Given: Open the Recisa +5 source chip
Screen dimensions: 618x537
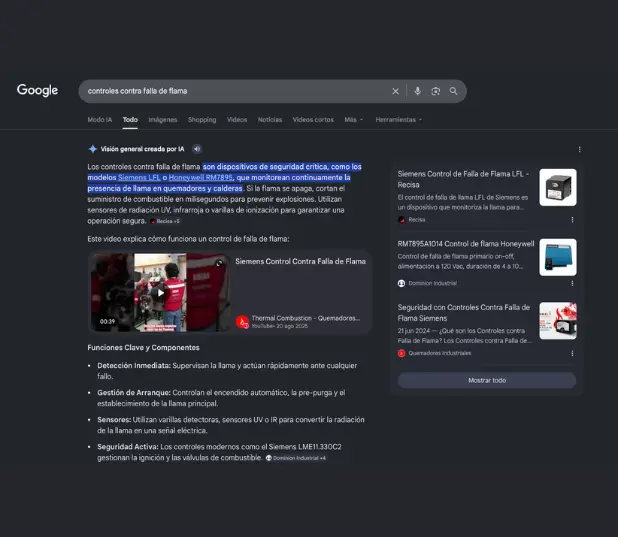Looking at the screenshot, I should (165, 221).
